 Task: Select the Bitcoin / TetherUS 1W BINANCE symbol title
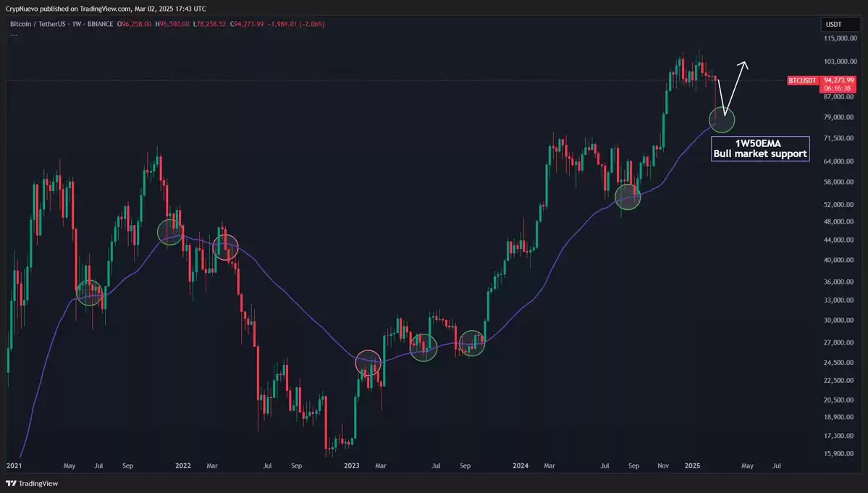click(62, 25)
